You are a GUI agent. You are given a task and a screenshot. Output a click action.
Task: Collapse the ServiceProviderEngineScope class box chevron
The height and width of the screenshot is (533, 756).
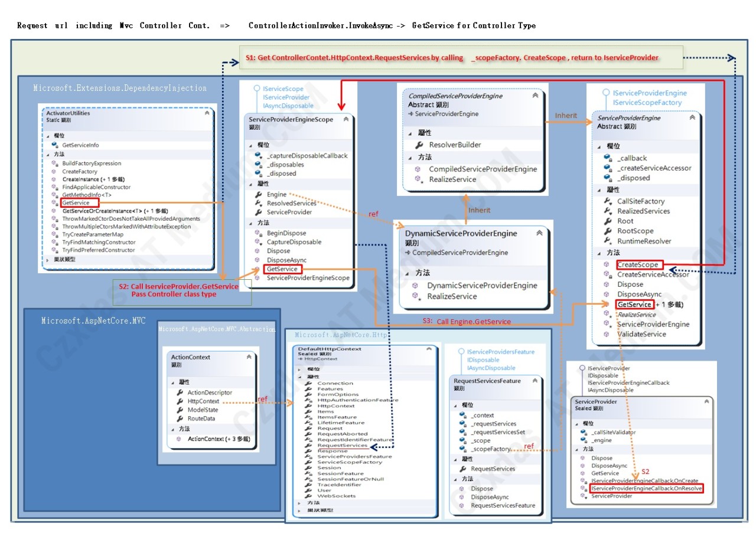tap(346, 119)
